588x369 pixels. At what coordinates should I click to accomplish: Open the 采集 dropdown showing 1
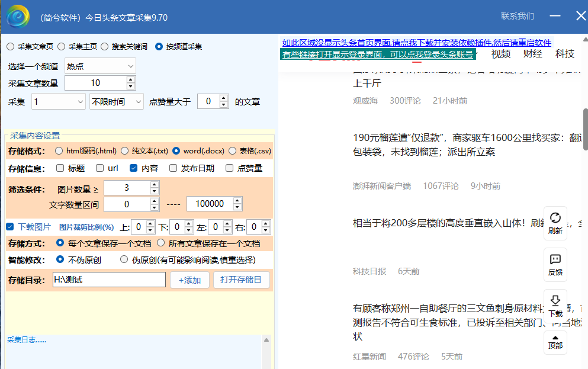[x=59, y=102]
